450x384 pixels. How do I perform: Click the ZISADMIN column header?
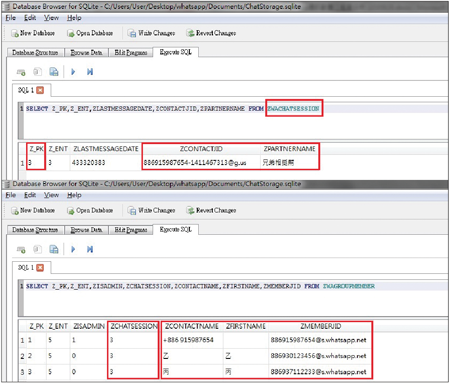pyautogui.click(x=89, y=326)
